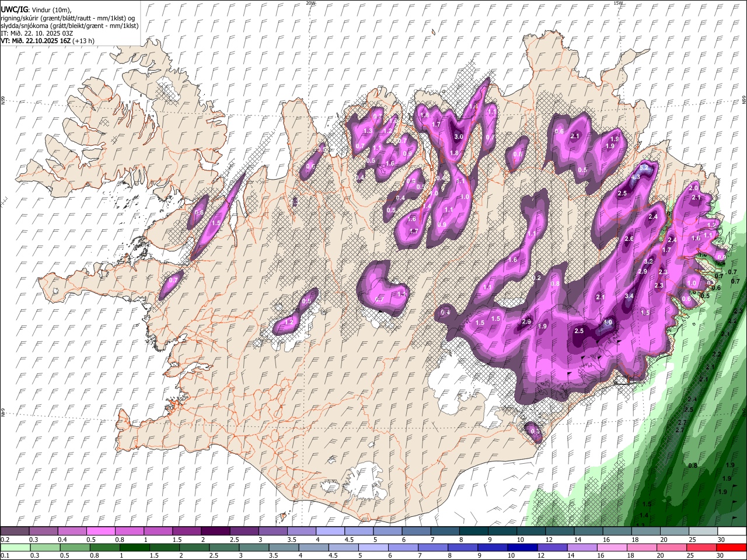Click the "1.3" snowfall value in the north
The height and width of the screenshot is (560, 747).
(368, 131)
